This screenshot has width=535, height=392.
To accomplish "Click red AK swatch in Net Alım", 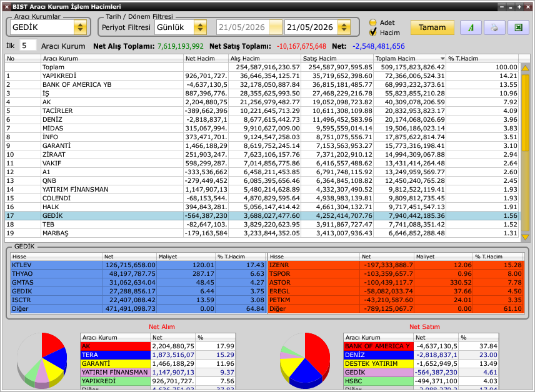I will pyautogui.click(x=116, y=346).
